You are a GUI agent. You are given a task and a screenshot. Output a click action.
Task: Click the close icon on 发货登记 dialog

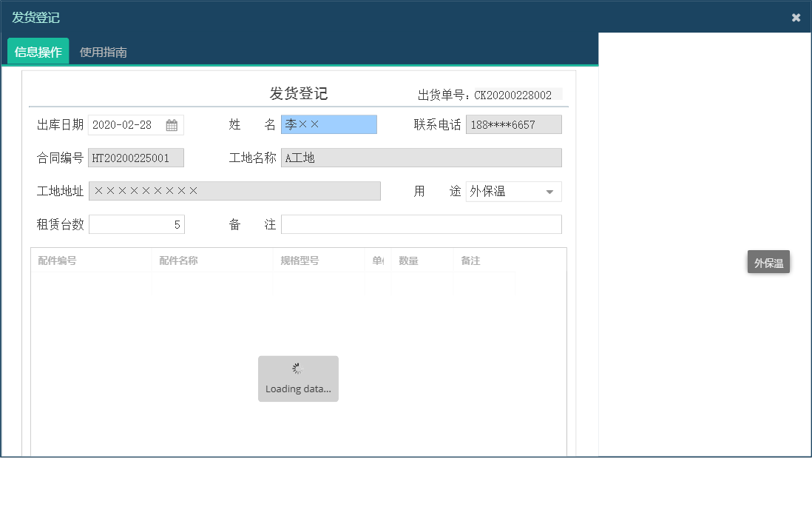click(x=796, y=17)
